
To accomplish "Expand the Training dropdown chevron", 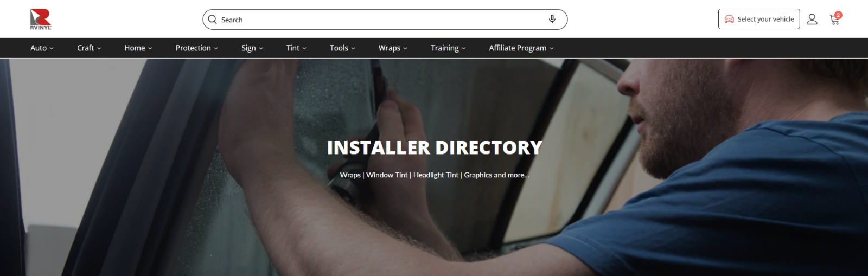I will click(x=463, y=48).
